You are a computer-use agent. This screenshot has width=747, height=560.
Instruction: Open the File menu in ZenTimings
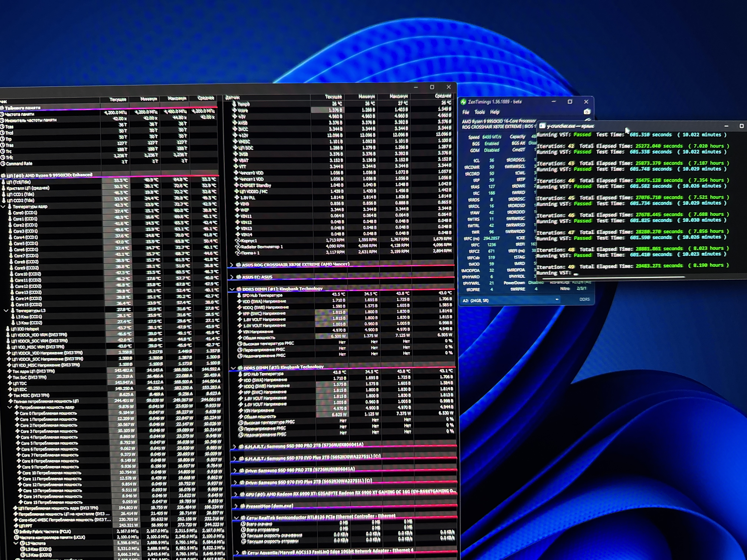coord(466,112)
